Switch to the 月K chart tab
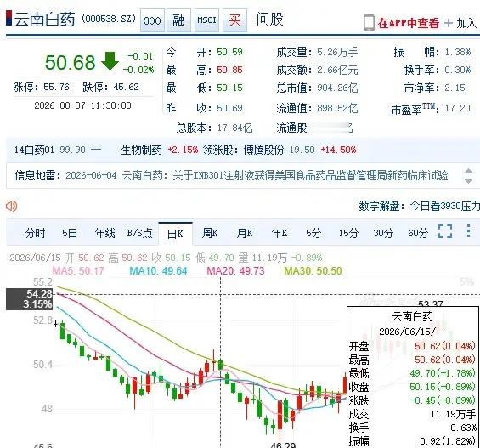The image size is (480, 448). pos(245,233)
